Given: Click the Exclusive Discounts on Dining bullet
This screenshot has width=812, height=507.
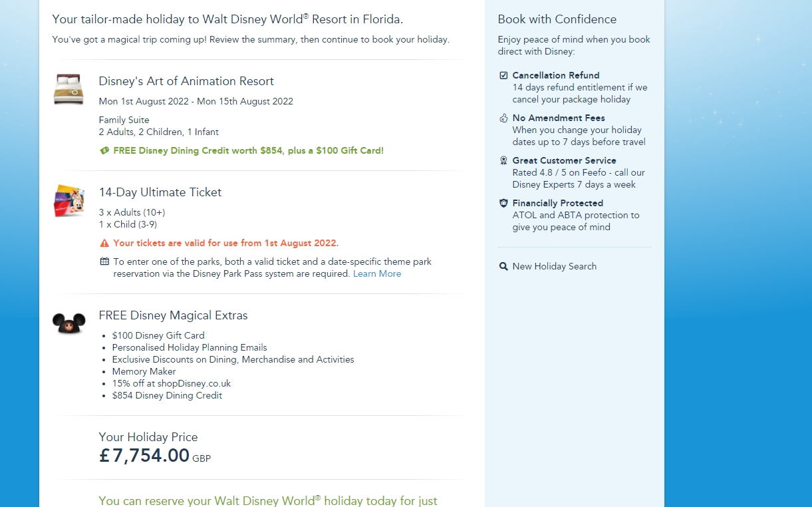Looking at the screenshot, I should click(233, 359).
